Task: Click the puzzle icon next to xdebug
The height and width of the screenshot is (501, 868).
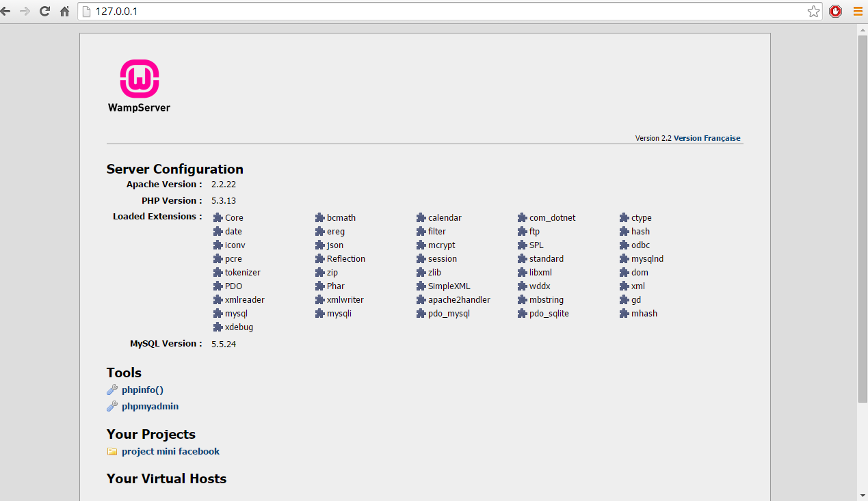Action: coord(218,327)
